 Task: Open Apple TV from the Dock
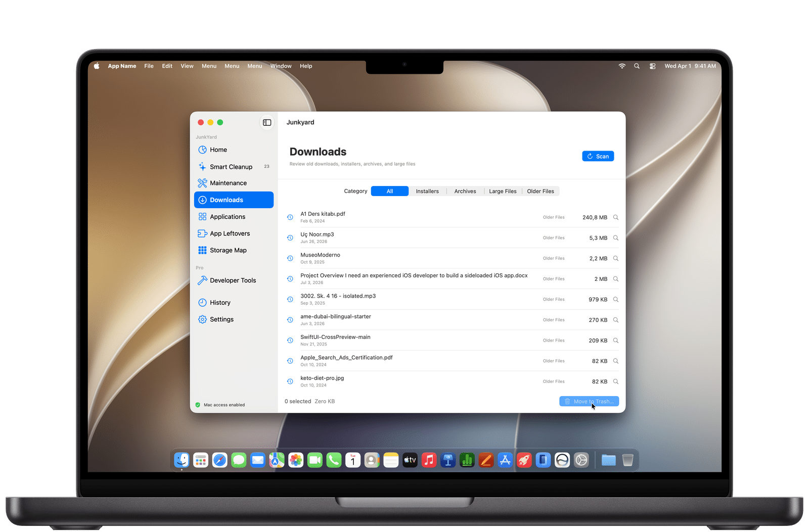[410, 460]
